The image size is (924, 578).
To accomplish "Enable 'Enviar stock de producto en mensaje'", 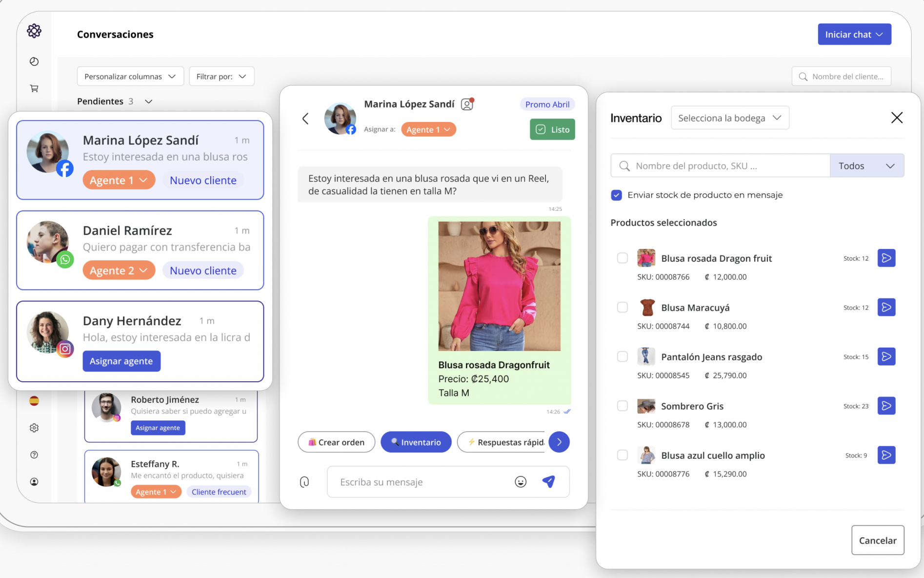I will coord(616,195).
